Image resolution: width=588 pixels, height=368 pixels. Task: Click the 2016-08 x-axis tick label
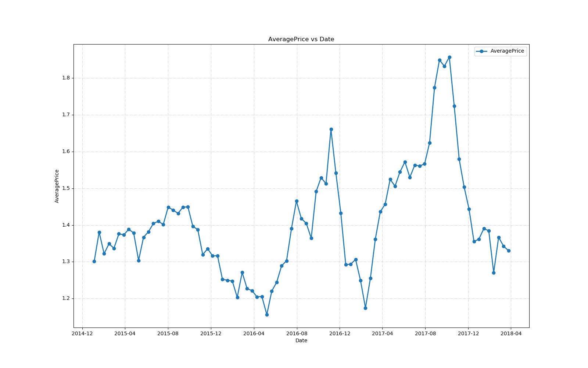[297, 334]
